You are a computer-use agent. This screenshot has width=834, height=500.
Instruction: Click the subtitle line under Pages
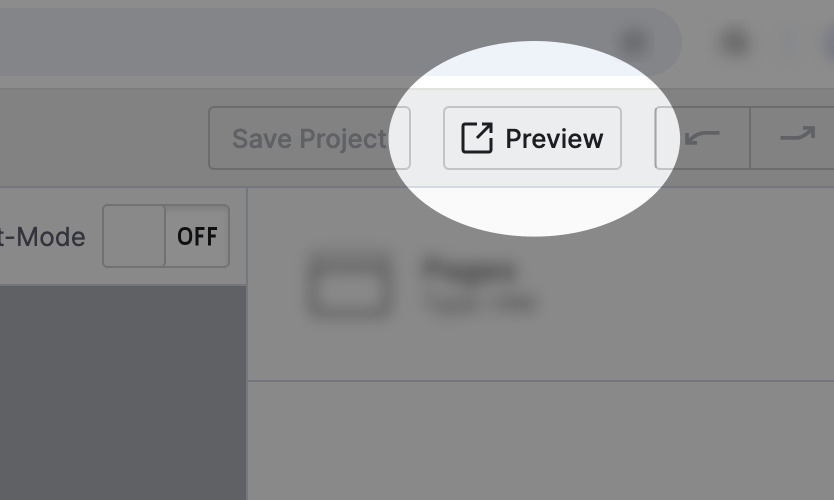pyautogui.click(x=480, y=301)
